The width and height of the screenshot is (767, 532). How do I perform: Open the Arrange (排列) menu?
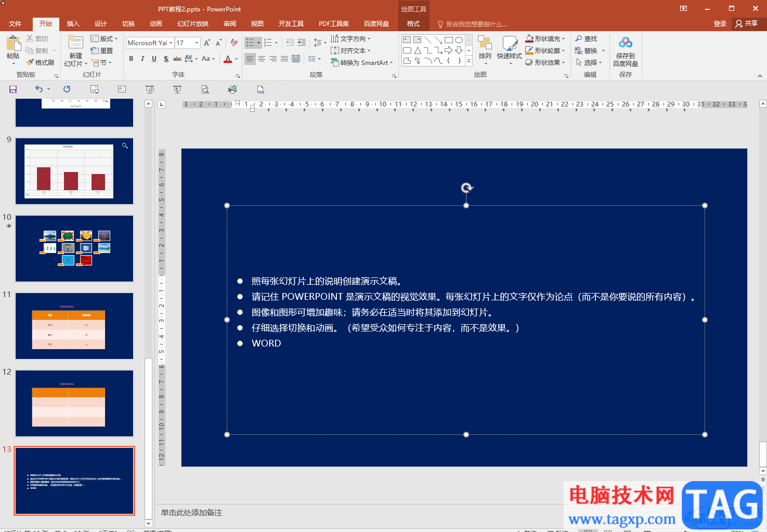tap(485, 50)
